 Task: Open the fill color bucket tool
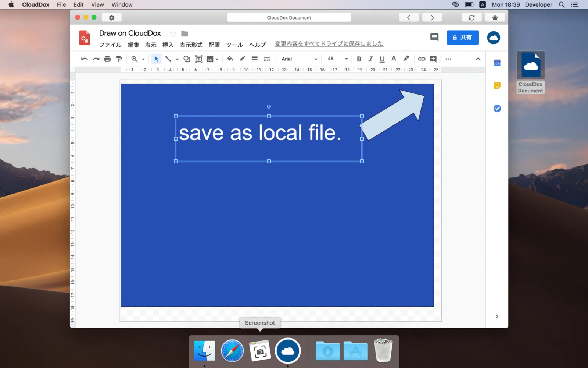point(230,59)
